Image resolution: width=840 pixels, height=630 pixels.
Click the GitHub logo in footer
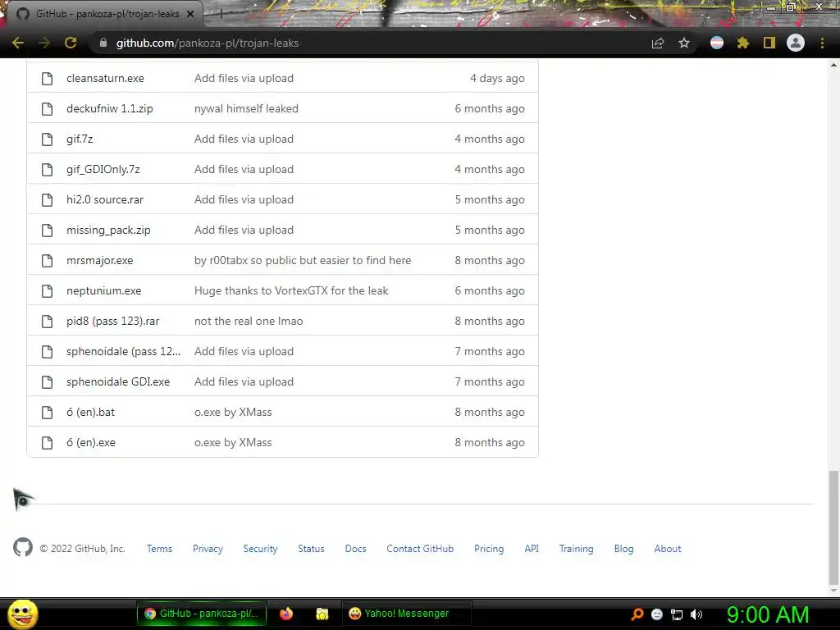click(x=23, y=547)
